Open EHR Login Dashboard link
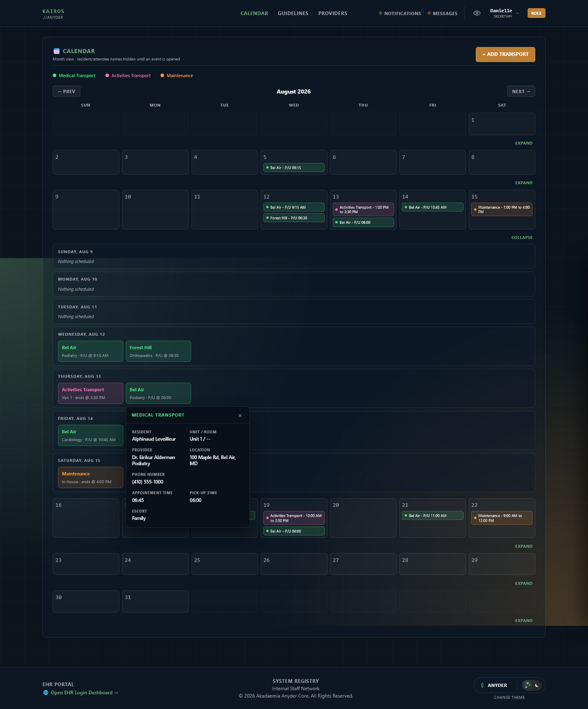This screenshot has width=588, height=709. click(84, 693)
